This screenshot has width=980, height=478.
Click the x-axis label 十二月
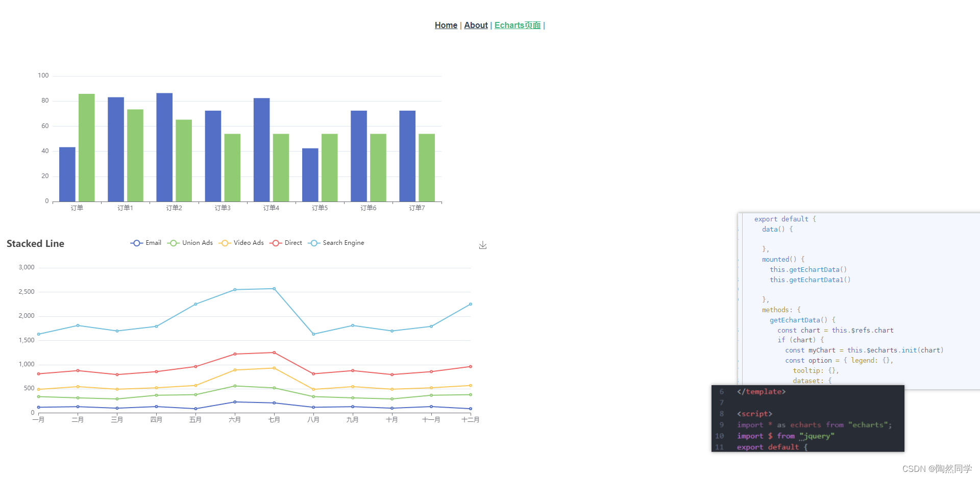pos(471,419)
